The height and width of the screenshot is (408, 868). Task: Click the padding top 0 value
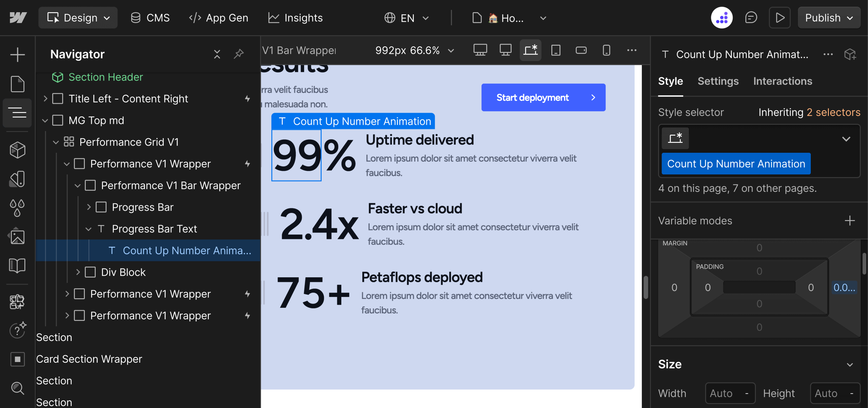point(759,271)
